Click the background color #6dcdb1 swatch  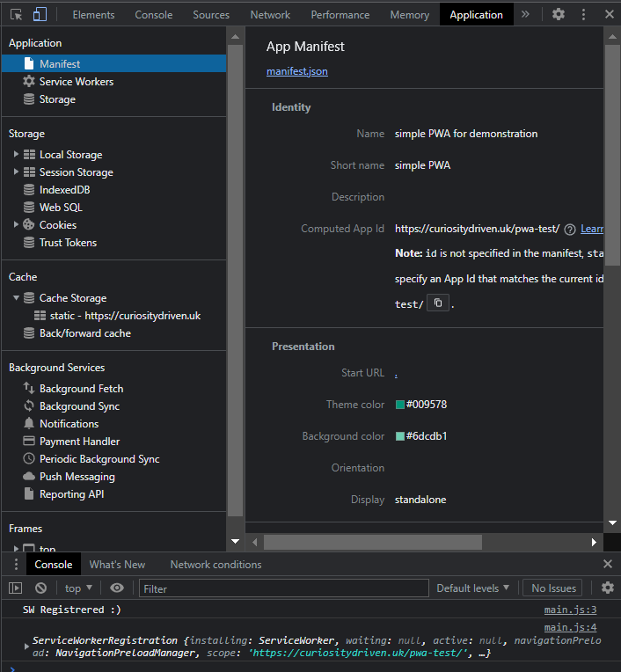(x=400, y=436)
